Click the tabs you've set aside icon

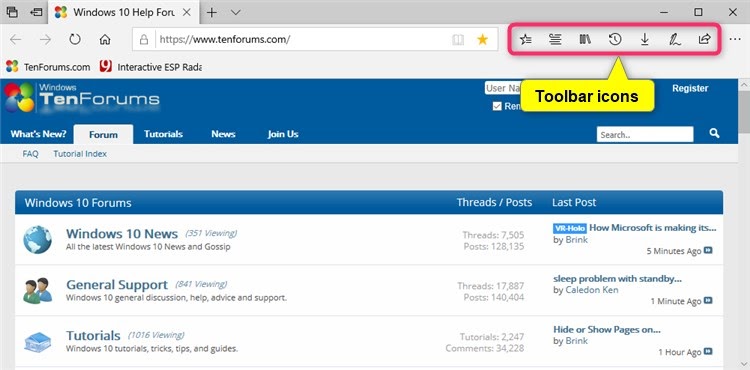pyautogui.click(x=12, y=12)
